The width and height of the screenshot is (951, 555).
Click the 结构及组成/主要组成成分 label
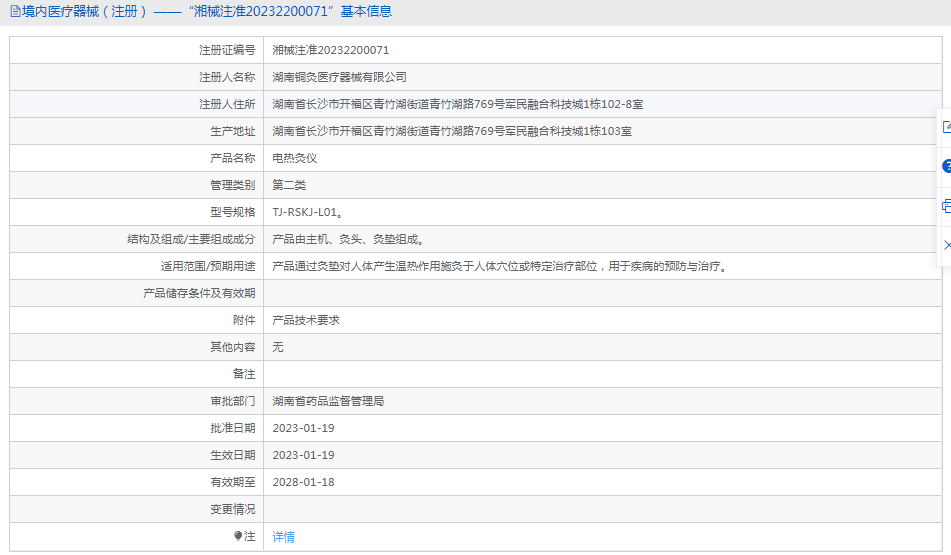pos(191,240)
